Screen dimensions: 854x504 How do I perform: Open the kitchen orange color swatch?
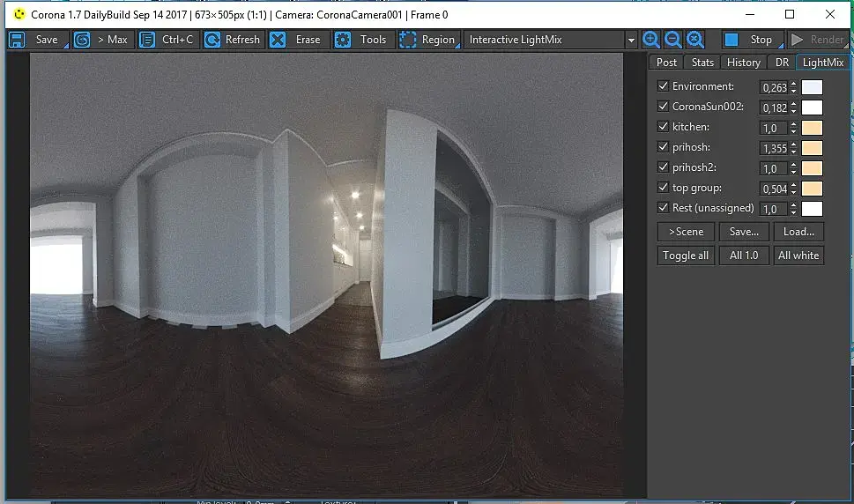[x=812, y=128]
